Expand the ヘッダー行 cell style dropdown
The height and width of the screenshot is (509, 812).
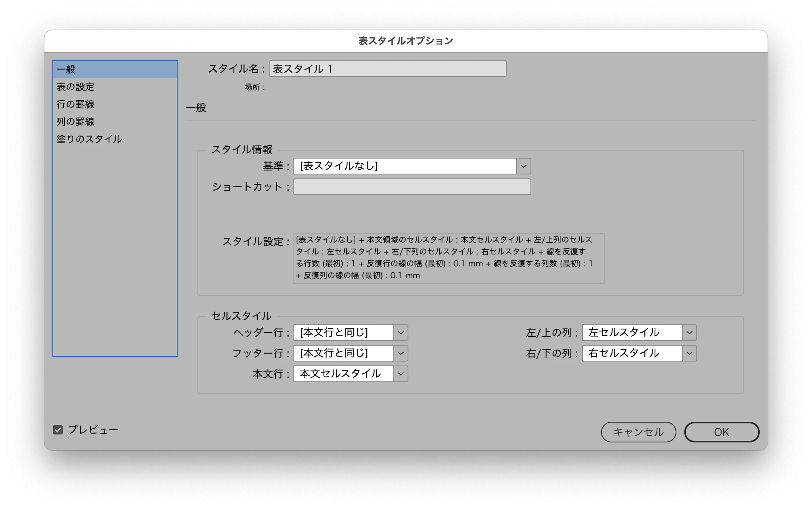(400, 333)
